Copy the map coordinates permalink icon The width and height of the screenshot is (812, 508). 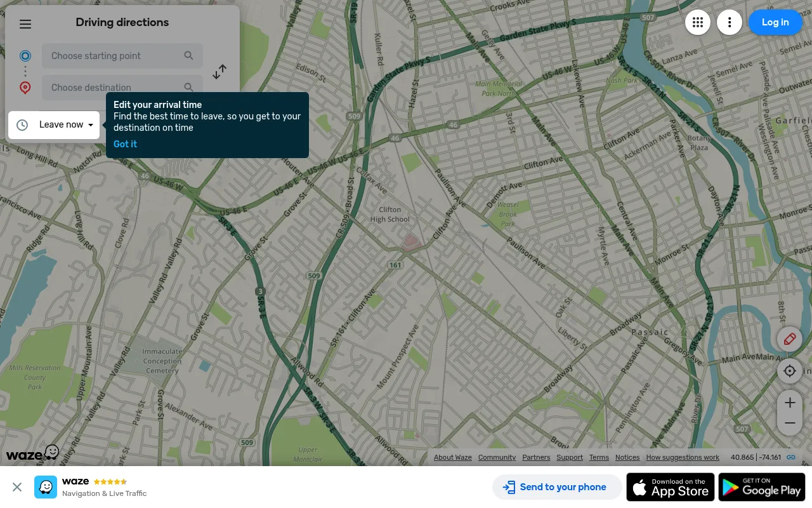[791, 457]
